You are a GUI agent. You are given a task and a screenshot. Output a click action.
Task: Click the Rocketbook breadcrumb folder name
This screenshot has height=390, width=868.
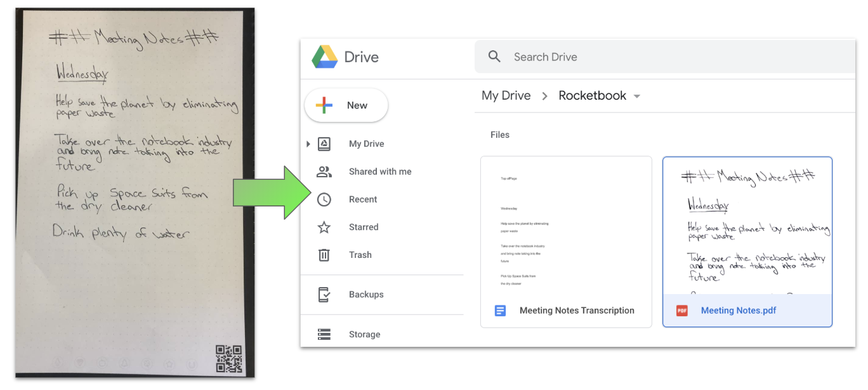point(592,96)
